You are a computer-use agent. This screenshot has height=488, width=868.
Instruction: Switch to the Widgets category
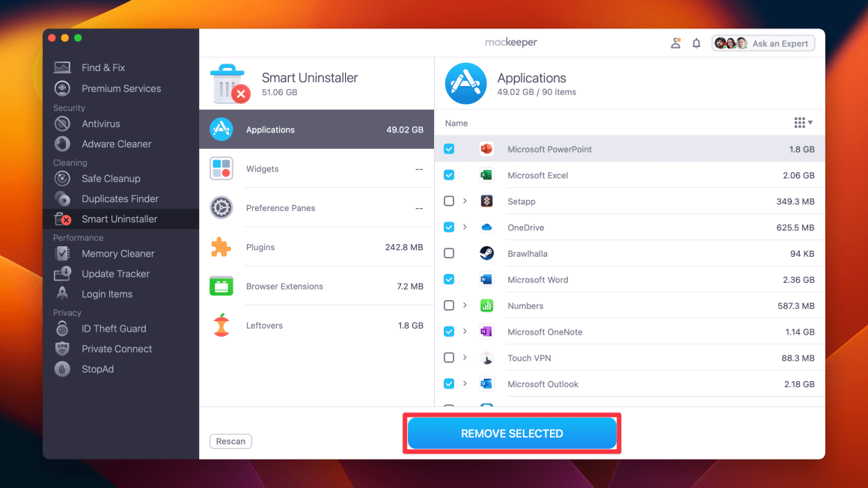[x=221, y=168]
